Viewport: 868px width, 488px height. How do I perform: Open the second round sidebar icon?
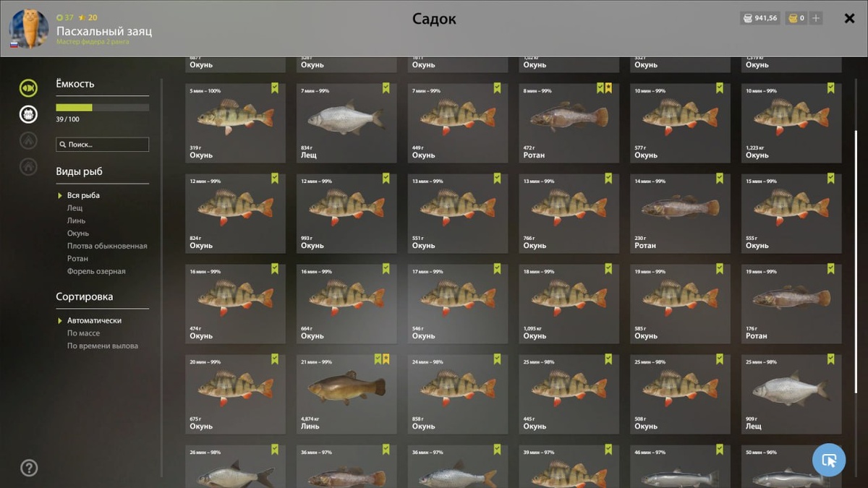coord(28,114)
